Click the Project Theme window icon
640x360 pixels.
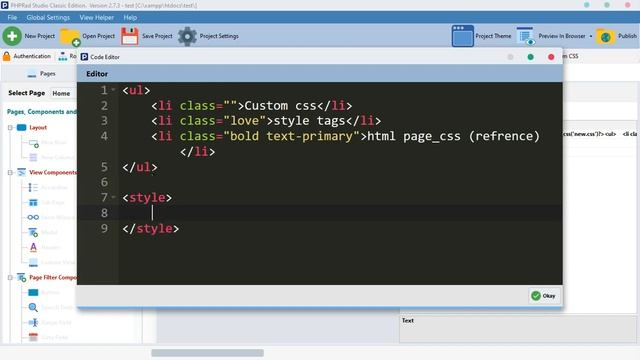click(462, 36)
